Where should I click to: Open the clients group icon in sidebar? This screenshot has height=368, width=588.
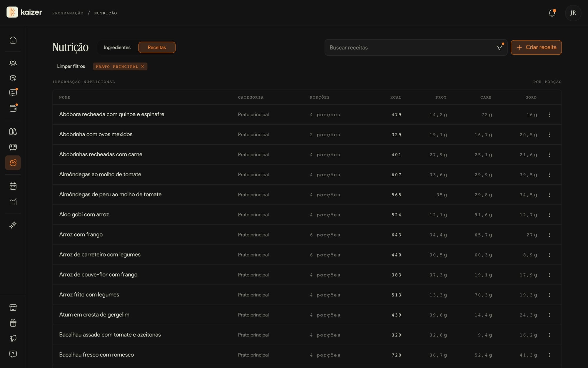pyautogui.click(x=13, y=63)
